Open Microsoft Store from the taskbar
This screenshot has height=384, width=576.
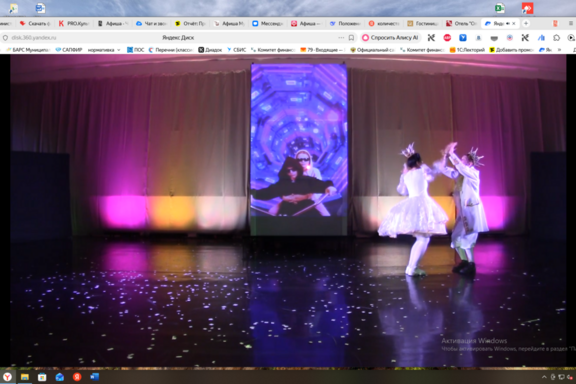[42, 377]
